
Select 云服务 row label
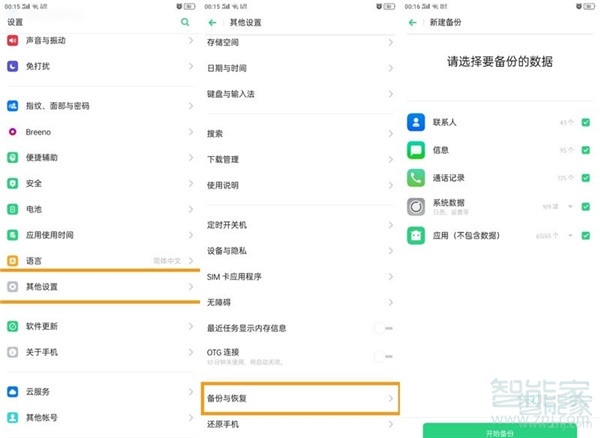[38, 392]
